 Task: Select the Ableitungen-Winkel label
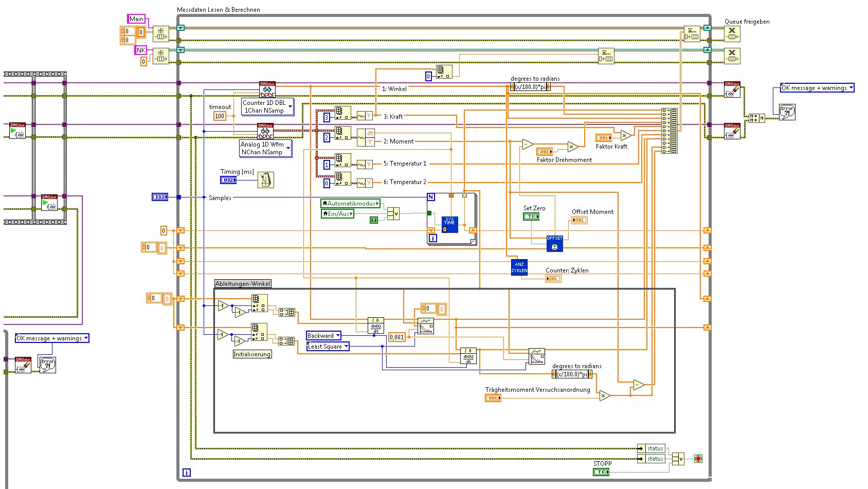coord(243,284)
